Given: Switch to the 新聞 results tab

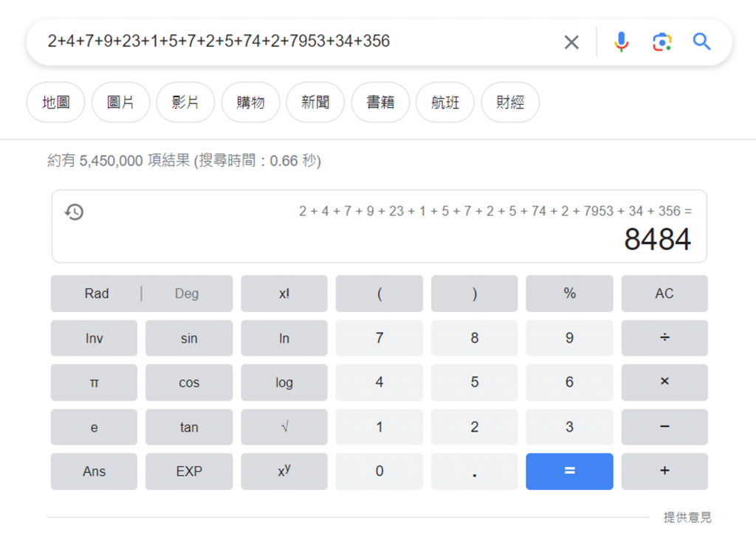Looking at the screenshot, I should [315, 102].
